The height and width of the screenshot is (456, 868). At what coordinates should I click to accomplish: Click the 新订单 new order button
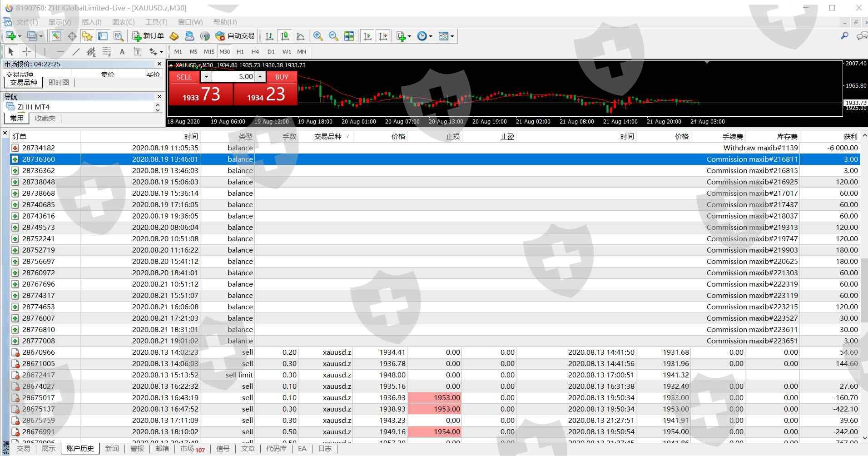pyautogui.click(x=148, y=36)
